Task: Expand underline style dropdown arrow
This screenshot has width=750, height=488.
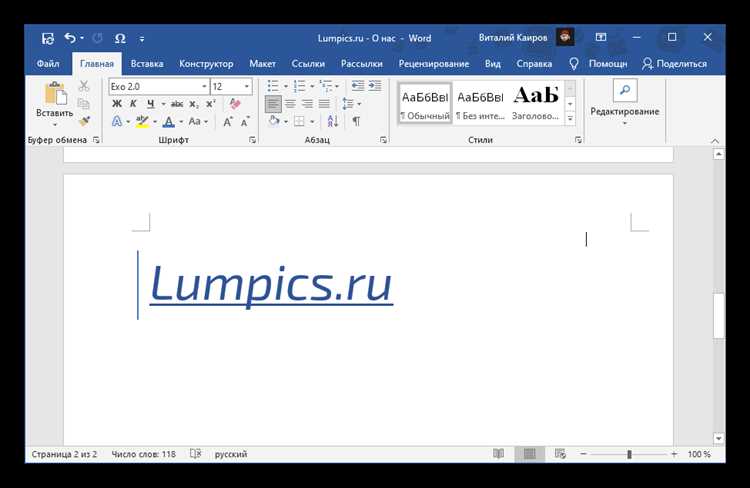Action: tap(163, 104)
